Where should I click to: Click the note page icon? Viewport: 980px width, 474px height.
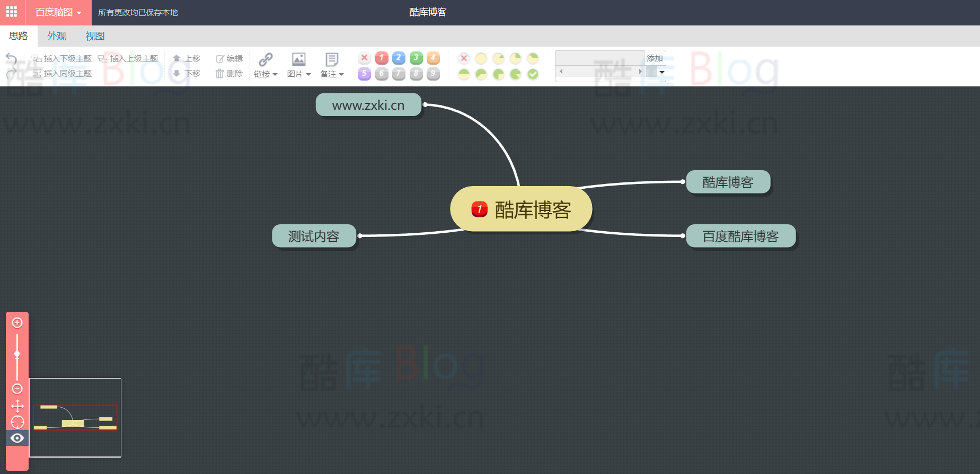tap(332, 59)
